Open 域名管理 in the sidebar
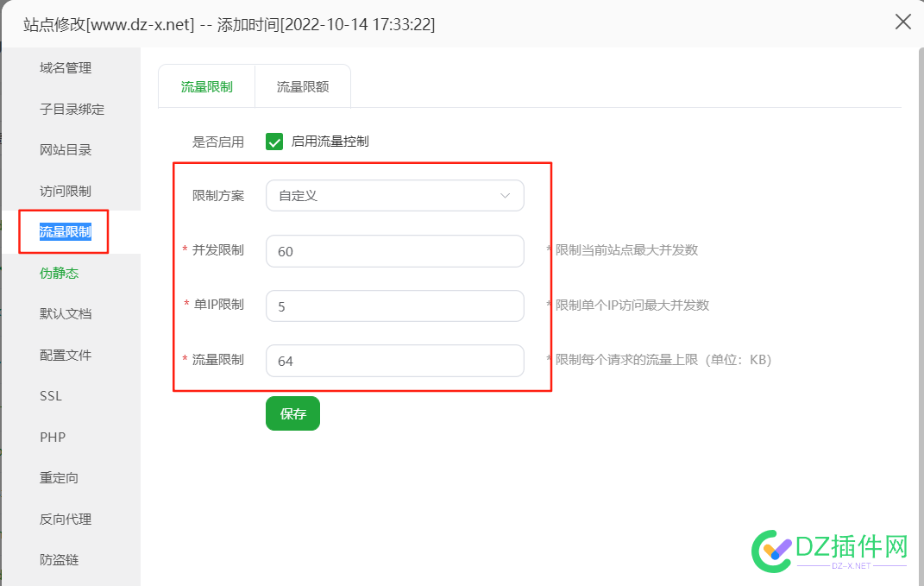Screen dimensions: 924x586 click(x=66, y=68)
